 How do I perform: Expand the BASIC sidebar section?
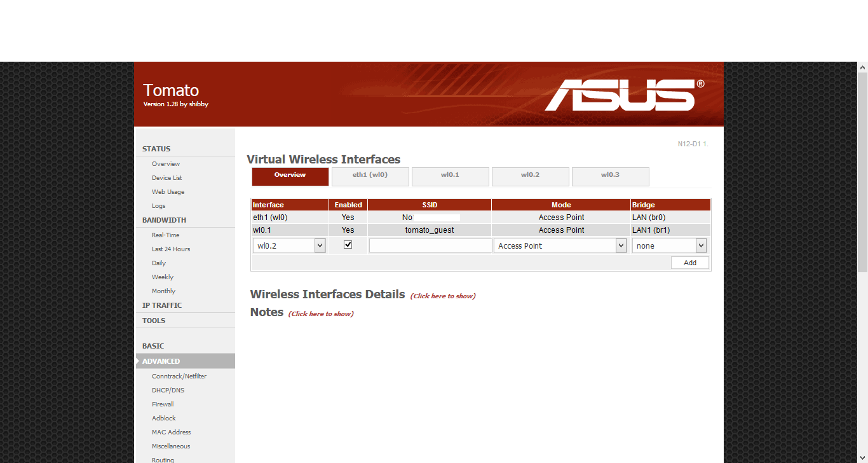click(x=153, y=346)
